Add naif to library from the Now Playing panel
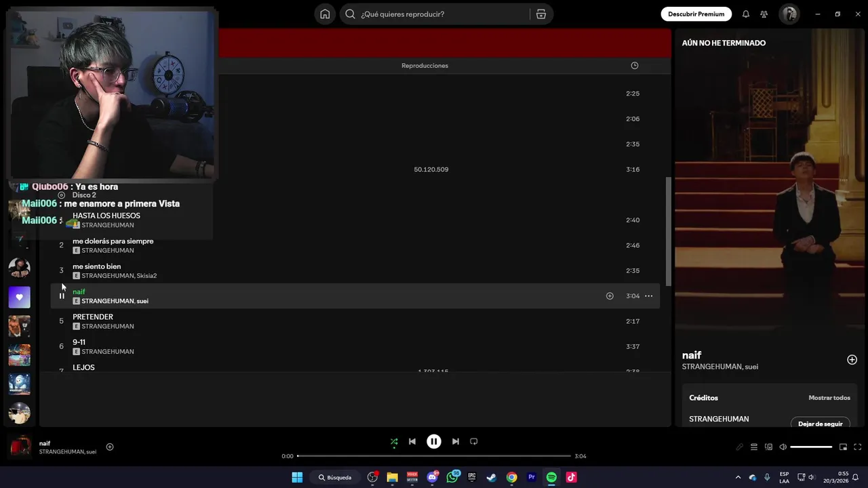Viewport: 868px width, 488px height. (x=852, y=360)
